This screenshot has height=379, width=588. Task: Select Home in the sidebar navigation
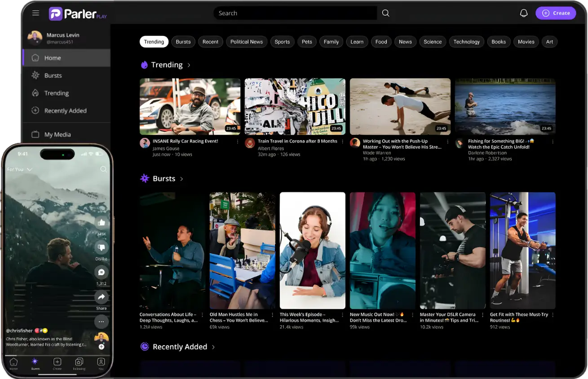[x=53, y=57]
